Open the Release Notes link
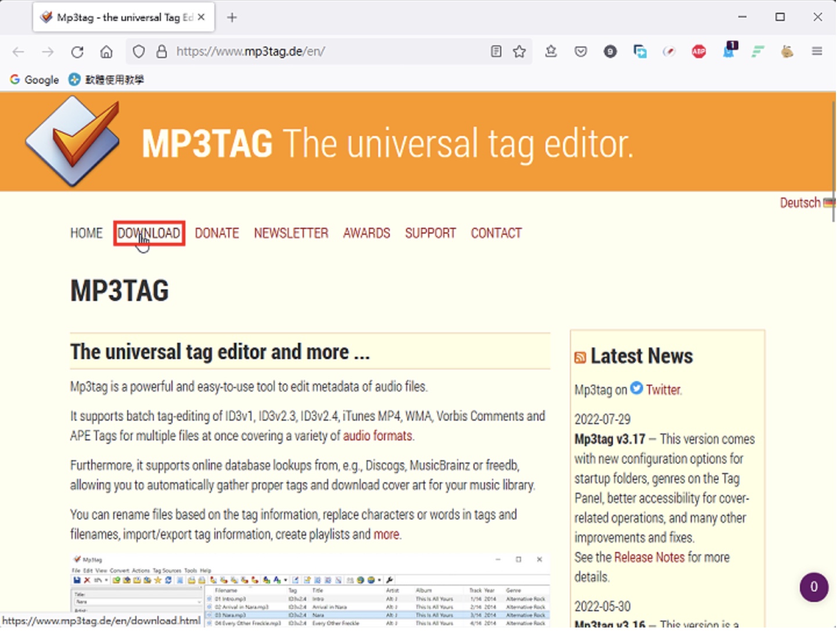 pos(652,560)
